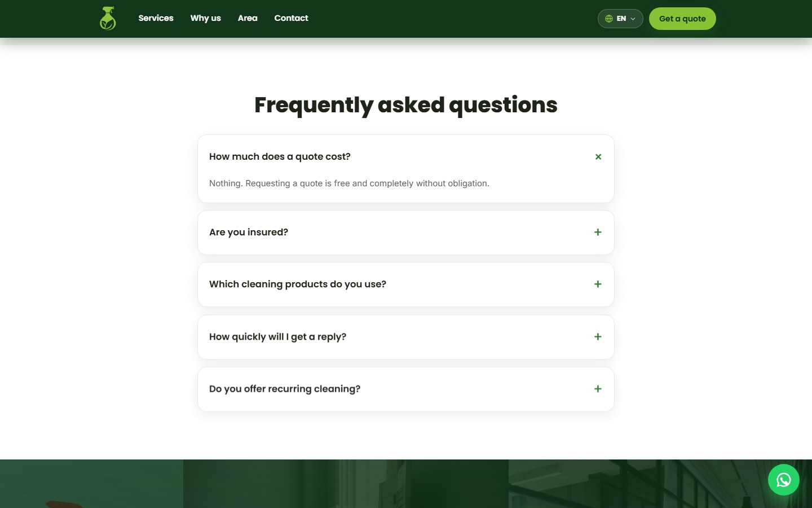The height and width of the screenshot is (508, 812).
Task: Click the globe icon in language selector
Action: click(x=609, y=19)
